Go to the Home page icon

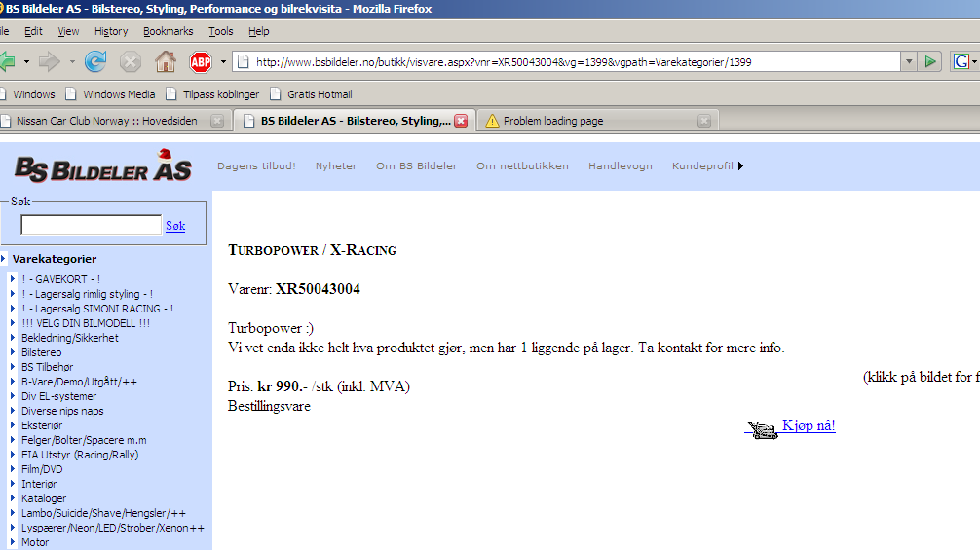pos(166,61)
